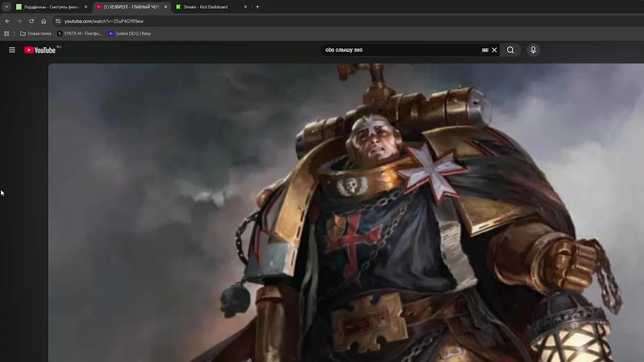The image size is (644, 362).
Task: Clear the YouTube search query
Action: click(x=495, y=50)
